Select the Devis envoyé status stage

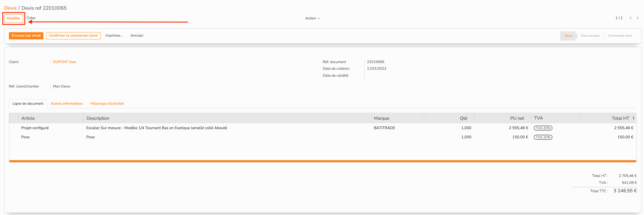pyautogui.click(x=590, y=36)
